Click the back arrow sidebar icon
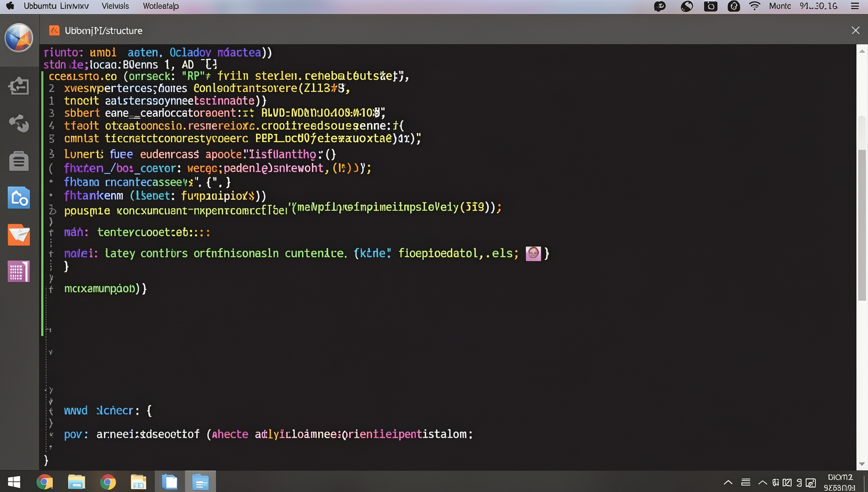 point(18,86)
